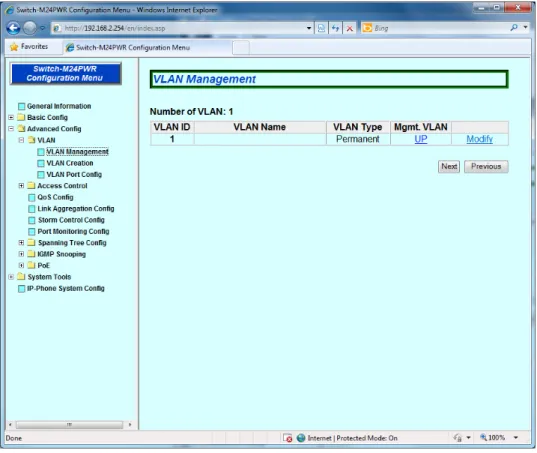Click the General Information page icon
The image size is (537, 453).
pos(22,106)
